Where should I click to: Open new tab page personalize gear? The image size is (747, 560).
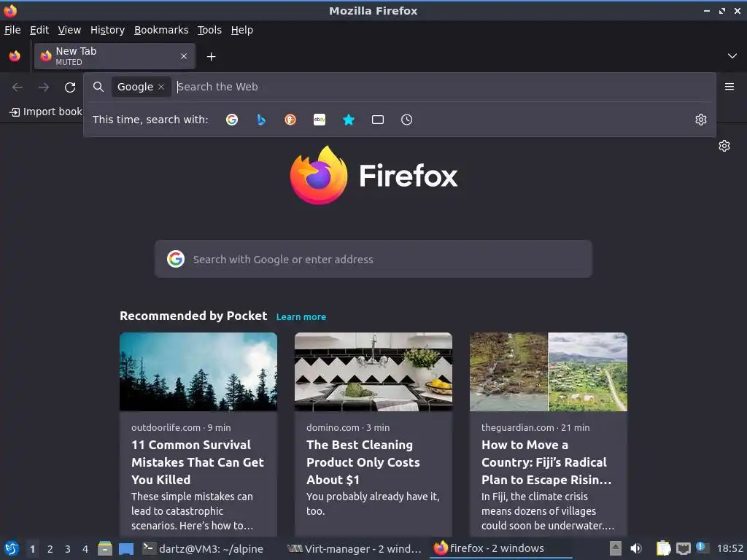coord(724,146)
